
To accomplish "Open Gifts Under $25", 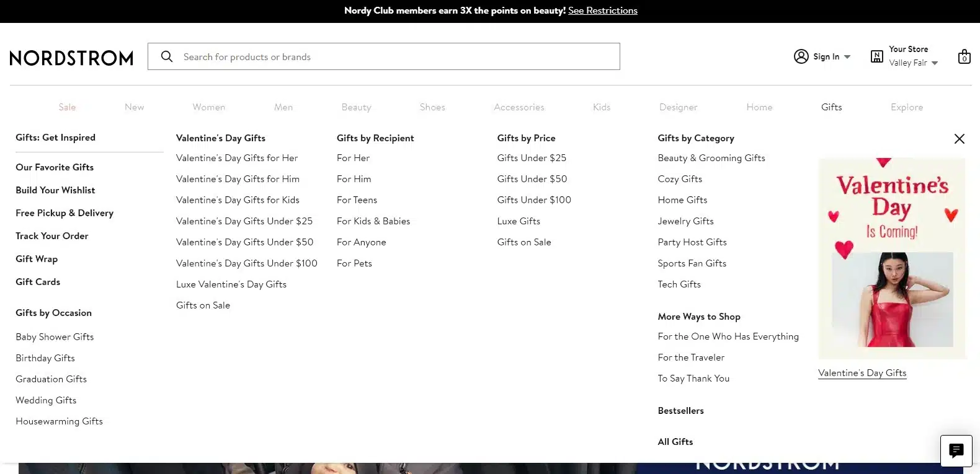I will [x=532, y=158].
